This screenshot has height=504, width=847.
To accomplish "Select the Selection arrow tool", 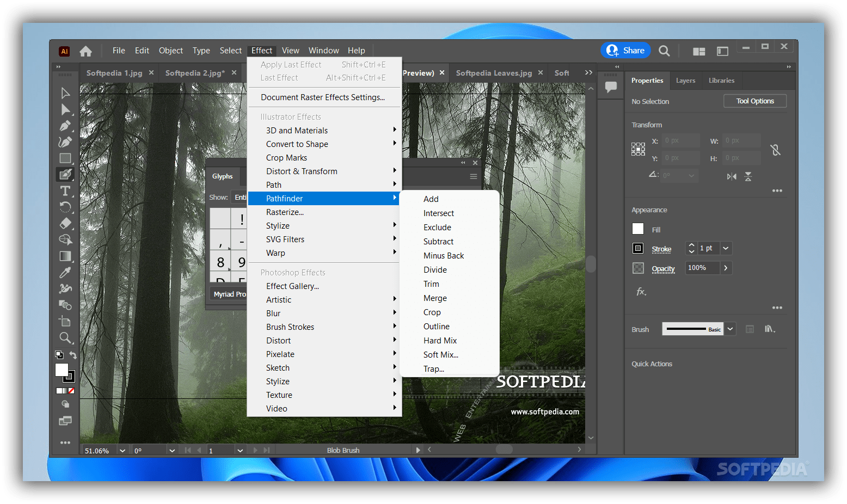I will (x=65, y=93).
